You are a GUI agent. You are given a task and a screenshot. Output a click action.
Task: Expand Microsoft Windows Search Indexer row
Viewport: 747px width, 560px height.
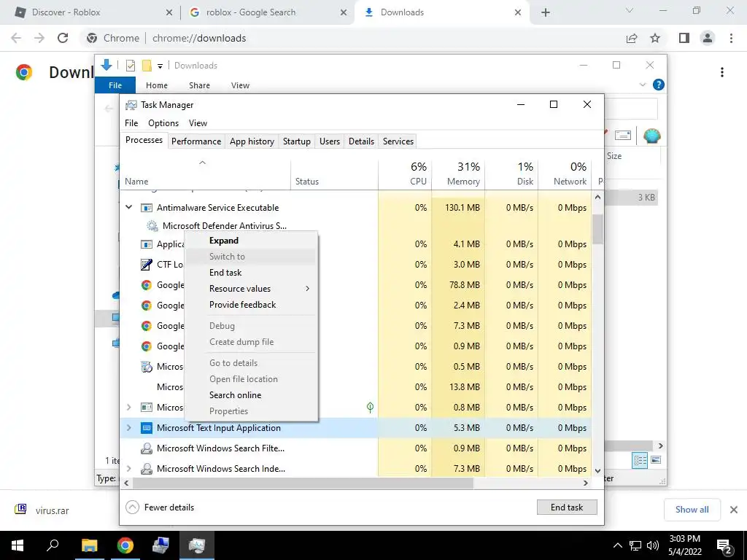pyautogui.click(x=128, y=469)
